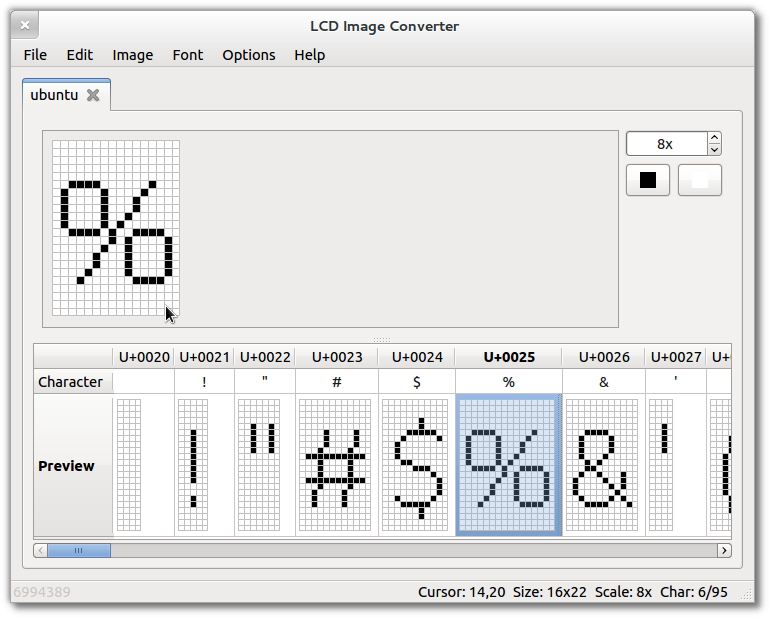Select the U+0024 column header
The image size is (771, 619).
pyautogui.click(x=417, y=356)
